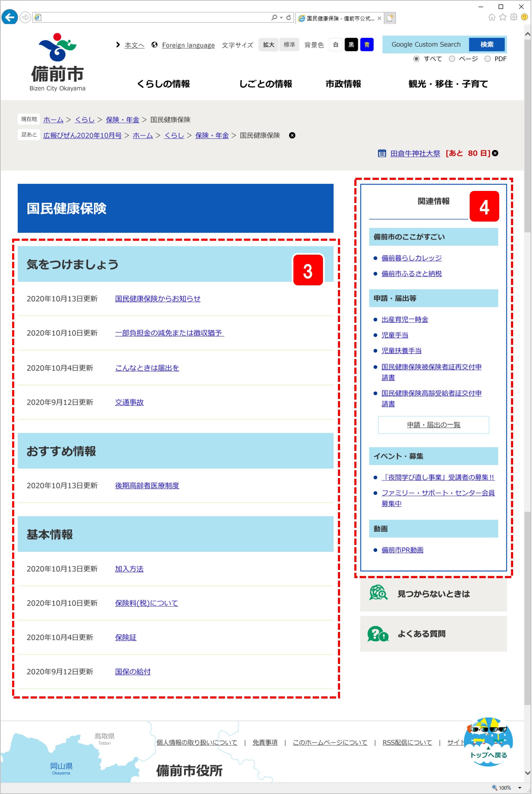Choose black 黒 background color
The image size is (532, 794).
pyautogui.click(x=351, y=45)
